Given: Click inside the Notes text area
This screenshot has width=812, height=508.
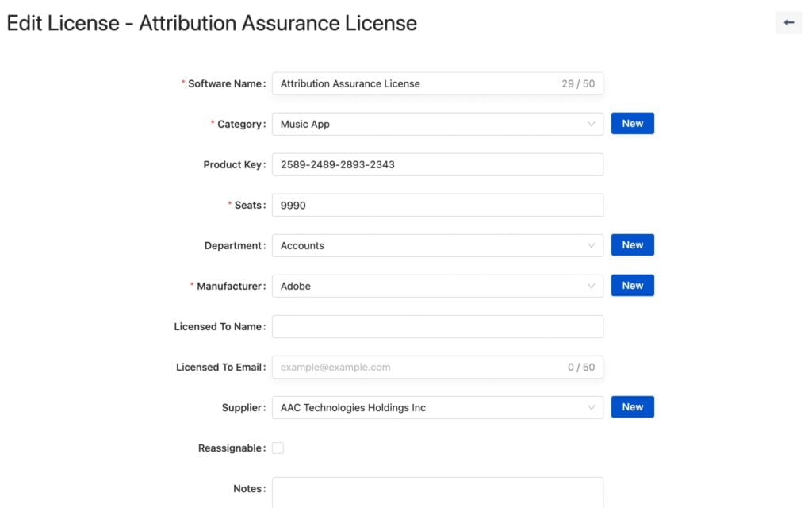Looking at the screenshot, I should (x=436, y=492).
